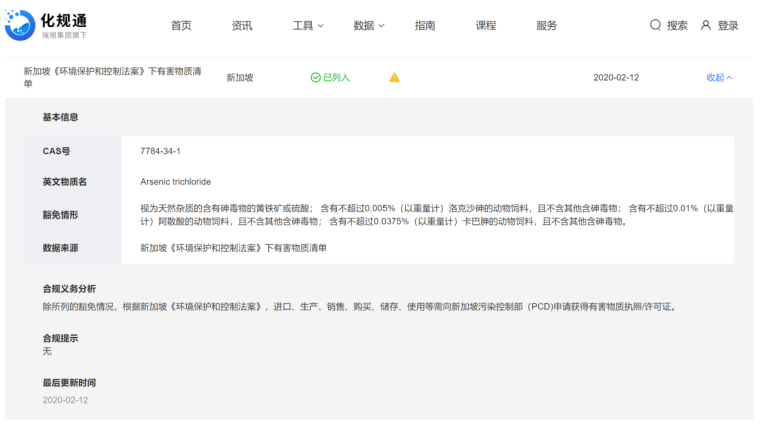Viewport: 765px width, 432px height.
Task: Click the magnifier search icon
Action: tap(655, 25)
